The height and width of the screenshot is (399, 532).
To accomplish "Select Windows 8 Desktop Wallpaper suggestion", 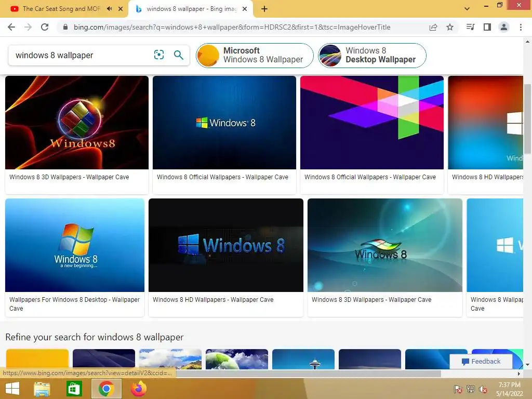I will pos(372,55).
